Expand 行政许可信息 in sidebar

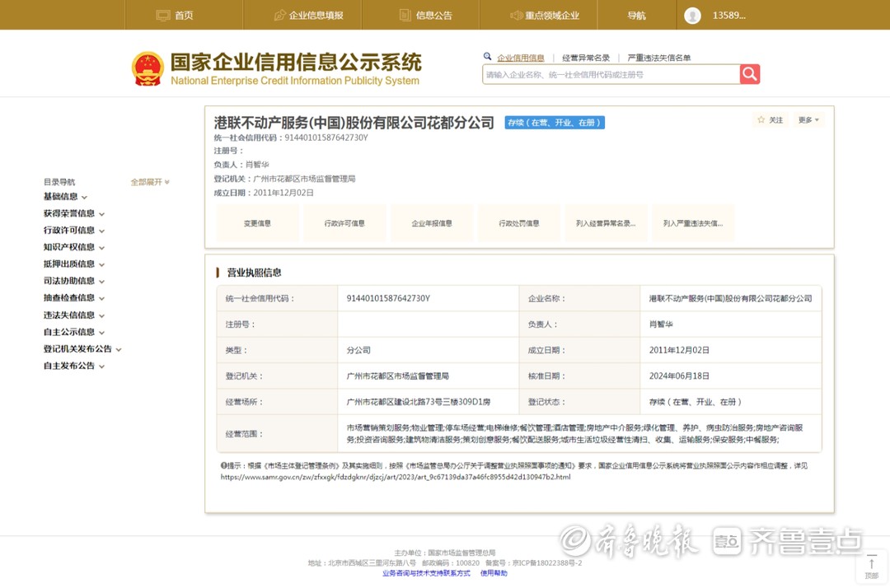click(74, 231)
